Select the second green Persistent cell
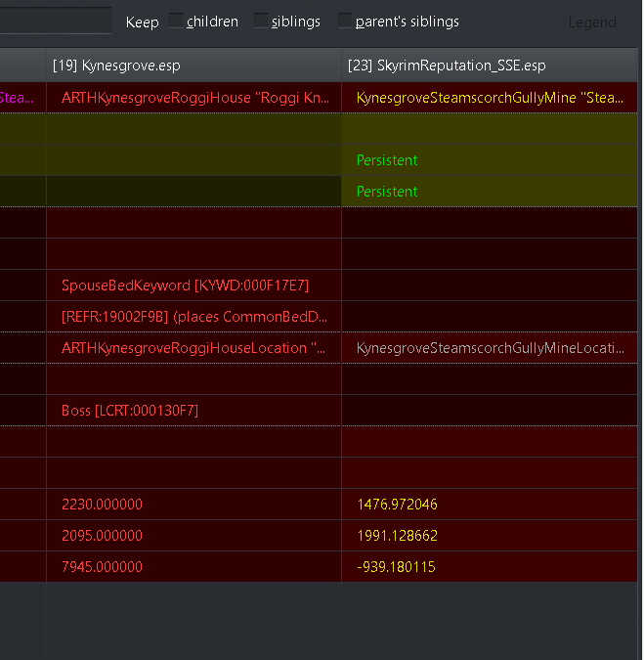This screenshot has width=644, height=660. pyautogui.click(x=490, y=192)
